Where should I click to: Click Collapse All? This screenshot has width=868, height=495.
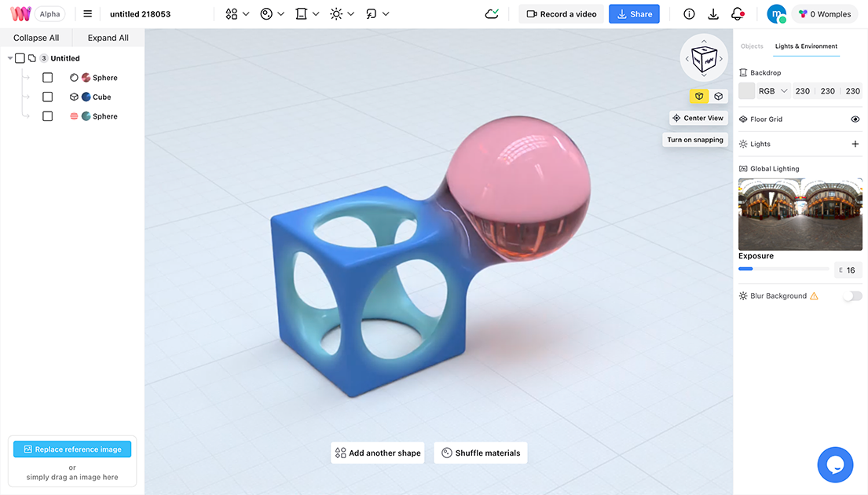[36, 38]
